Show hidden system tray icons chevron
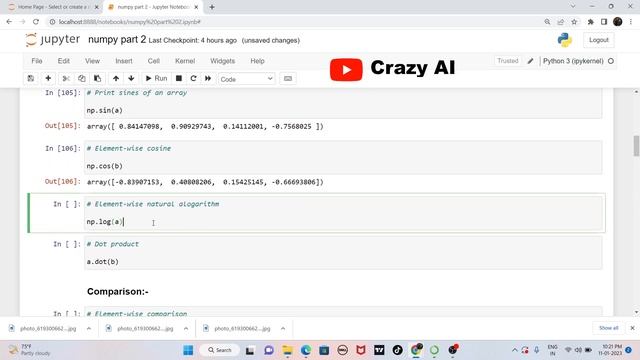 (514, 350)
